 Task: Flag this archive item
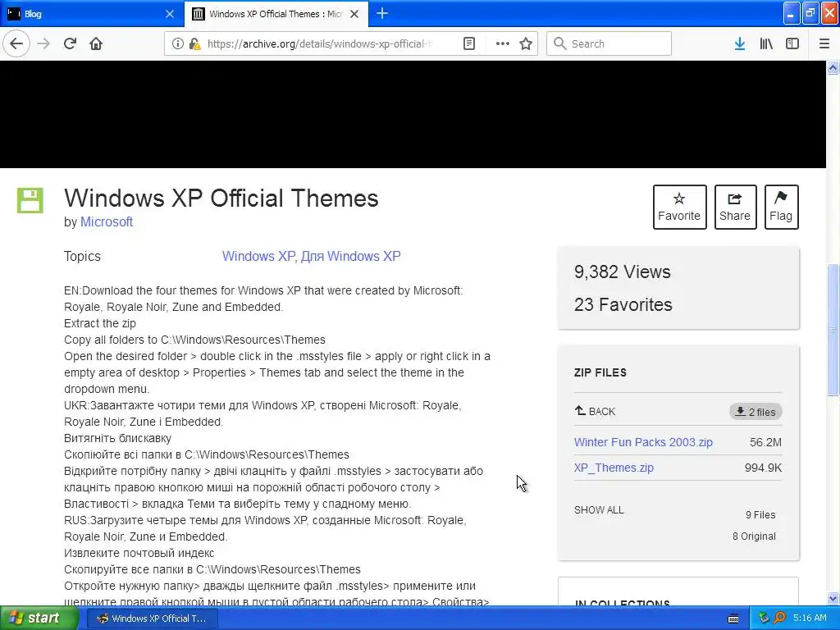pyautogui.click(x=781, y=207)
